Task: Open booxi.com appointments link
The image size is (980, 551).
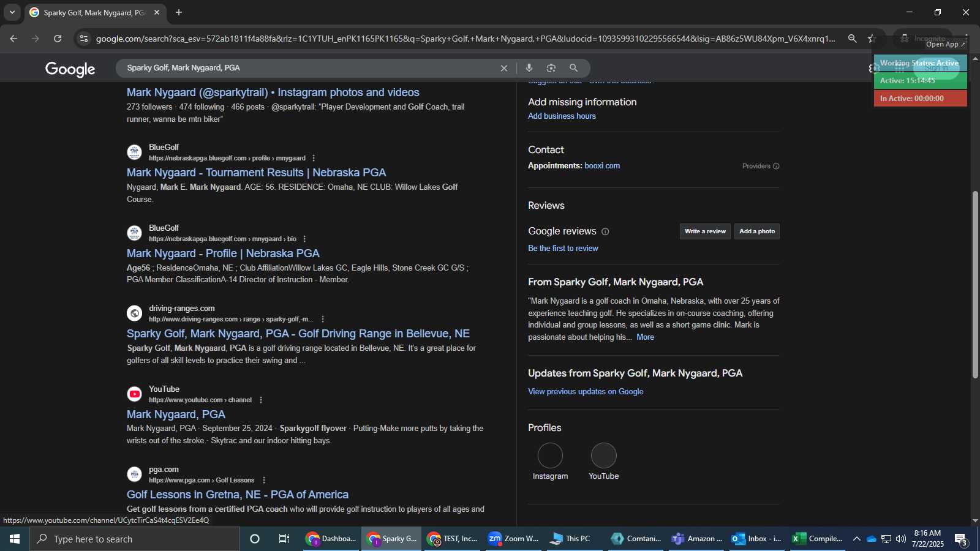Action: click(x=602, y=166)
